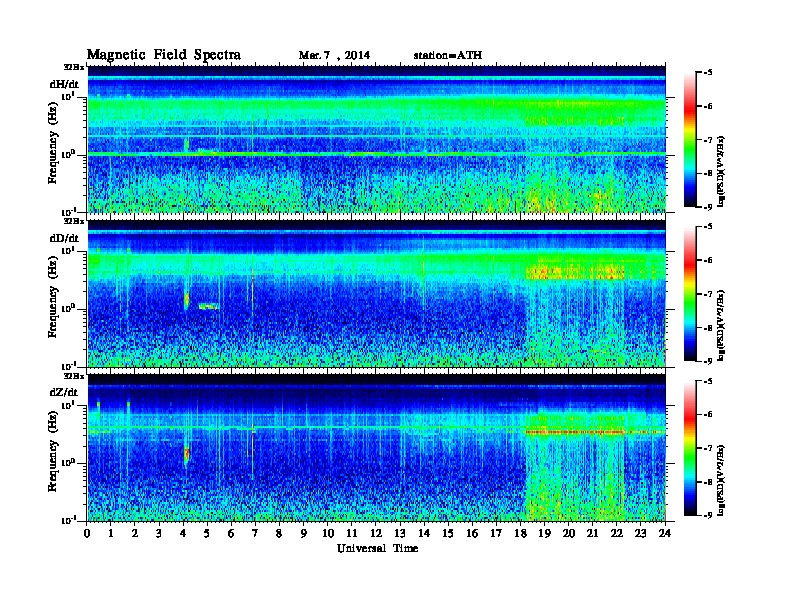Screen dimensions: 792x612
Task: Click the "Universal Time" axis label
Action: pyautogui.click(x=378, y=548)
